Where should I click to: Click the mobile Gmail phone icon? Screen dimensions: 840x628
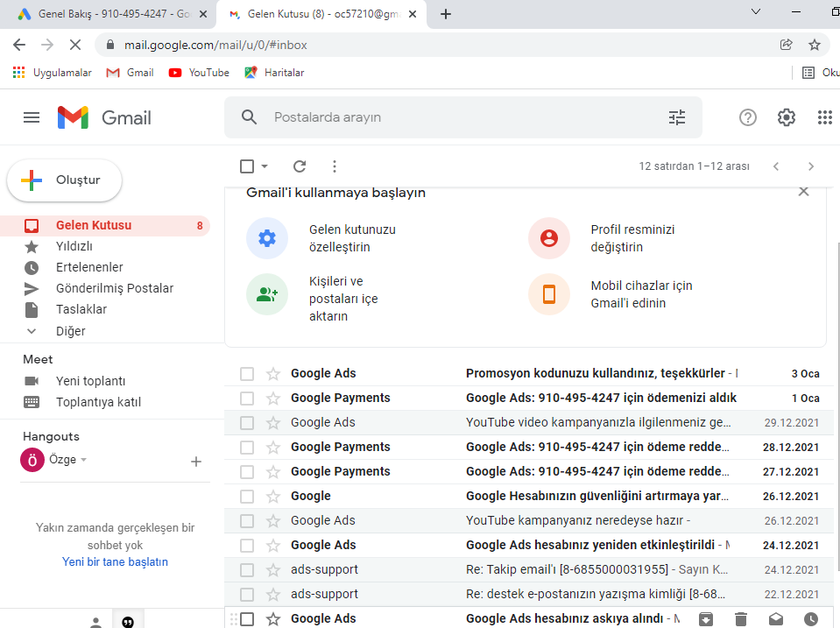click(x=548, y=294)
